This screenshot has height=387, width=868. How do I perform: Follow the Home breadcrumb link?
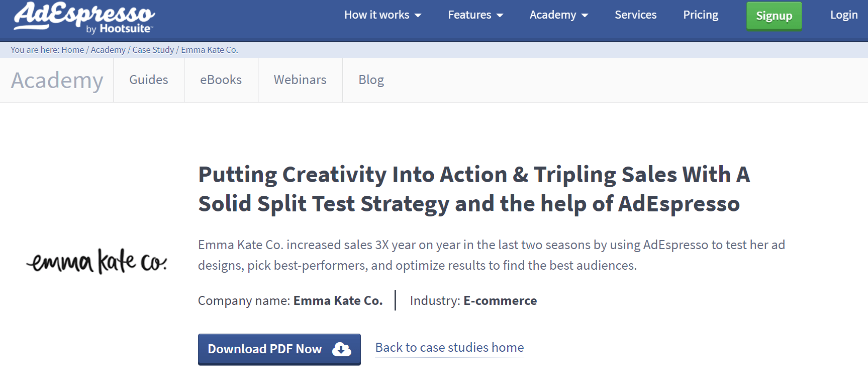73,50
